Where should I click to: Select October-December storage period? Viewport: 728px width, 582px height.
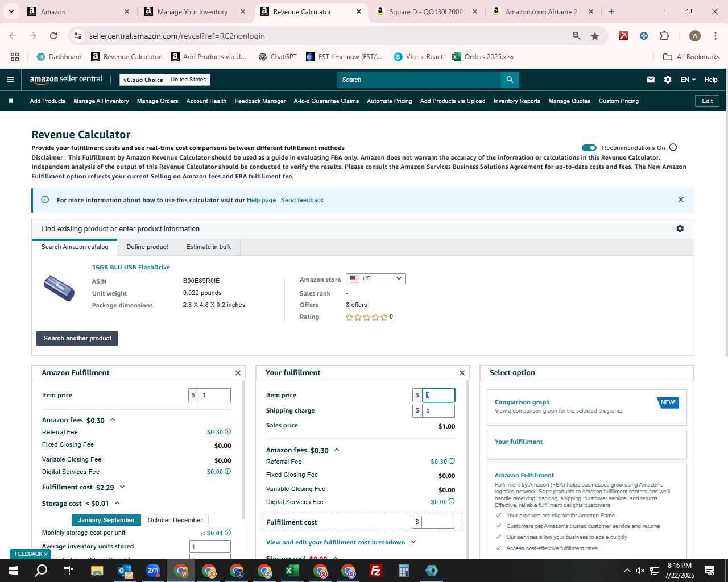point(175,520)
